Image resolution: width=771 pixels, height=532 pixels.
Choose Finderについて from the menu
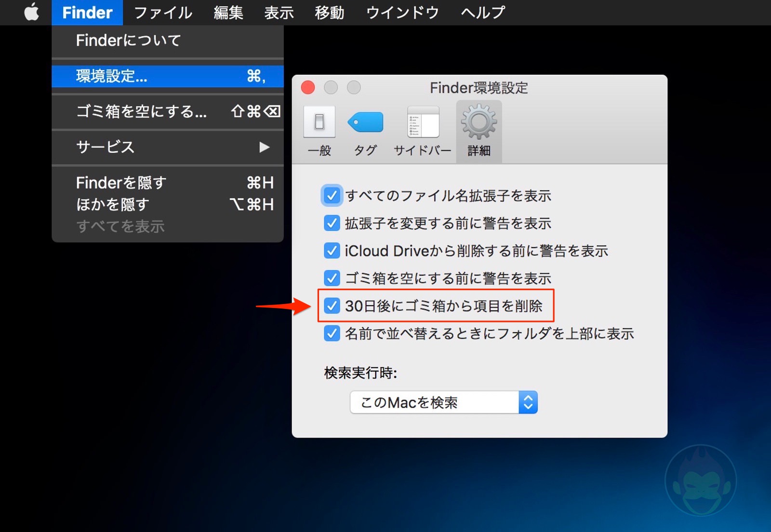168,40
